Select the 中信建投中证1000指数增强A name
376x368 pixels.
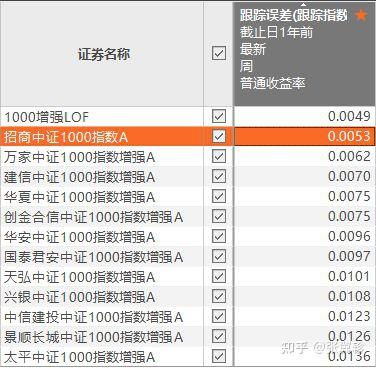(94, 317)
